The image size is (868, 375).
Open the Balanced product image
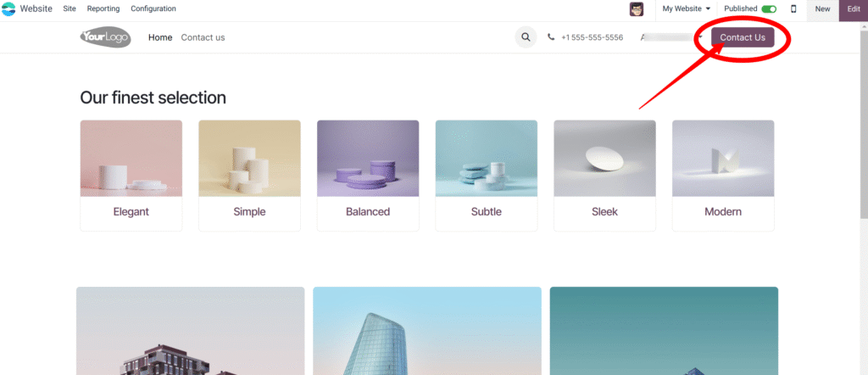[x=368, y=159]
